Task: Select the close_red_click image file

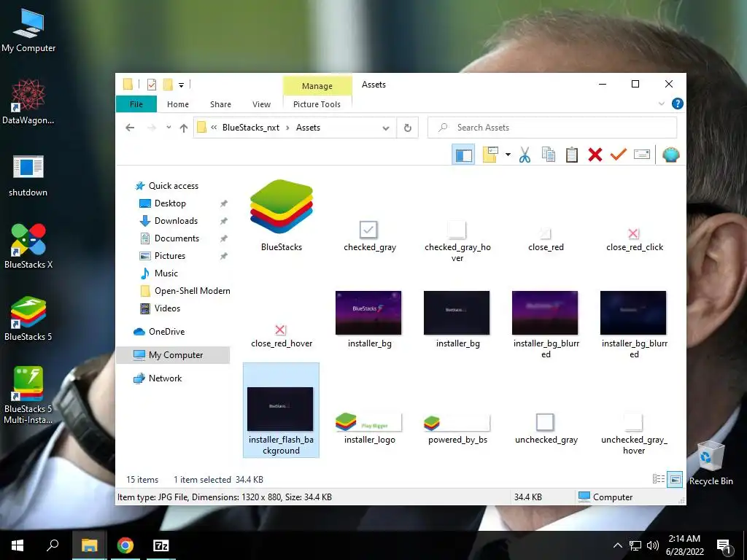Action: [634, 239]
